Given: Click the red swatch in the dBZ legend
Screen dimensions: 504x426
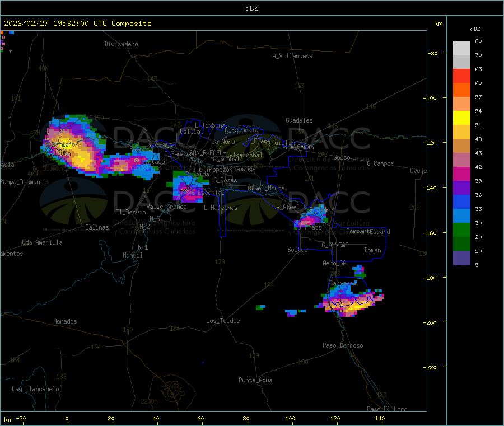Looking at the screenshot, I should tap(461, 76).
